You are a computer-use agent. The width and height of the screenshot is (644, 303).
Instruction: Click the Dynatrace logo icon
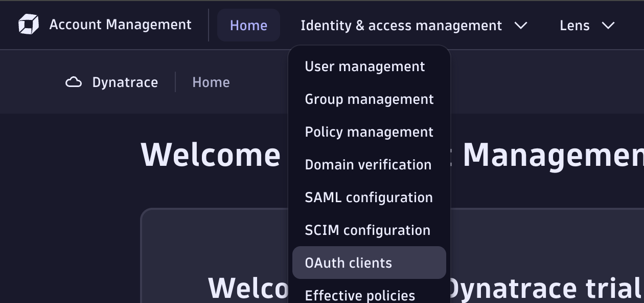click(29, 25)
